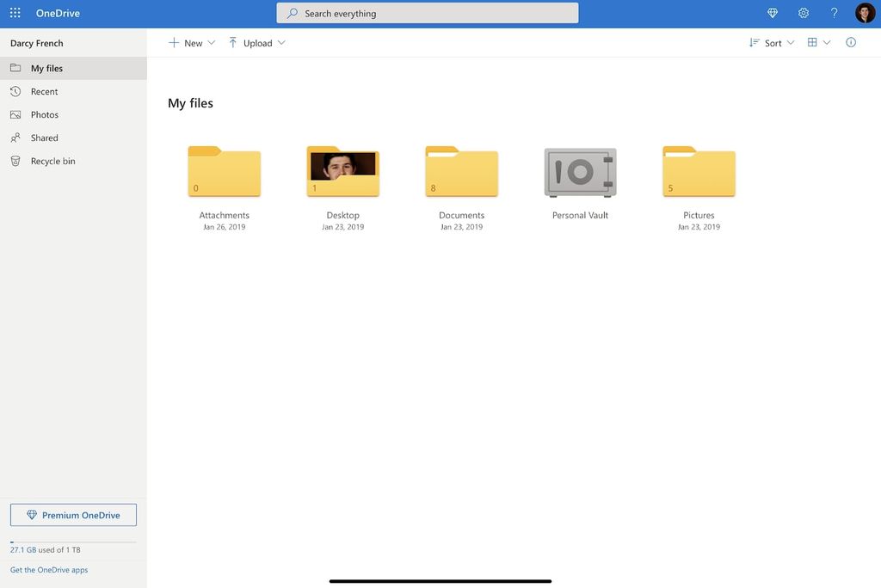Click the storage usage progress bar
The width and height of the screenshot is (881, 588).
72,540
